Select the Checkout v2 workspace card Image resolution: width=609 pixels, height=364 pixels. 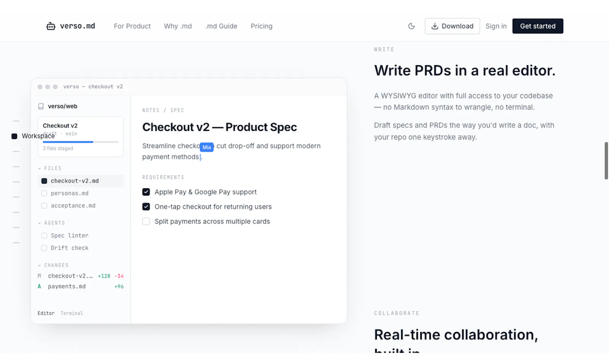(81, 137)
